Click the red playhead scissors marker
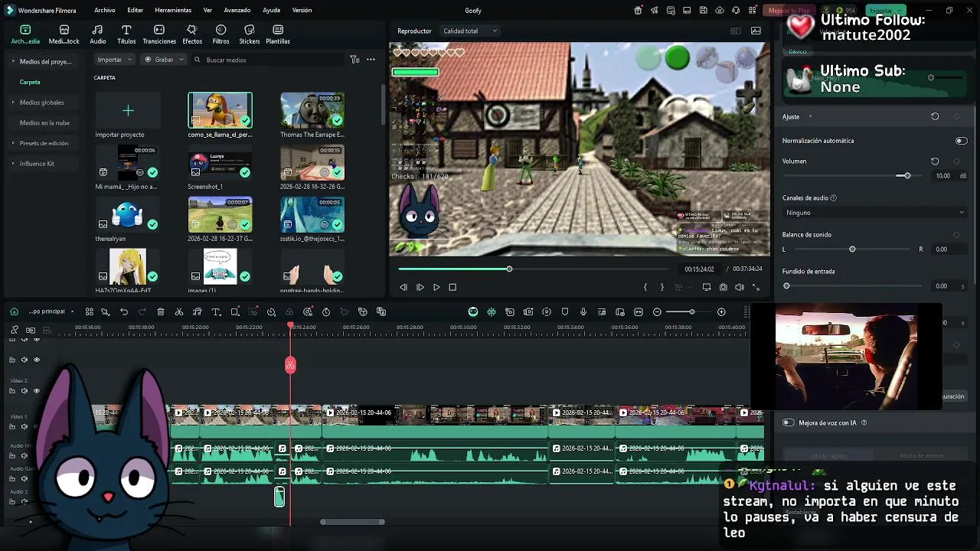 click(x=290, y=365)
